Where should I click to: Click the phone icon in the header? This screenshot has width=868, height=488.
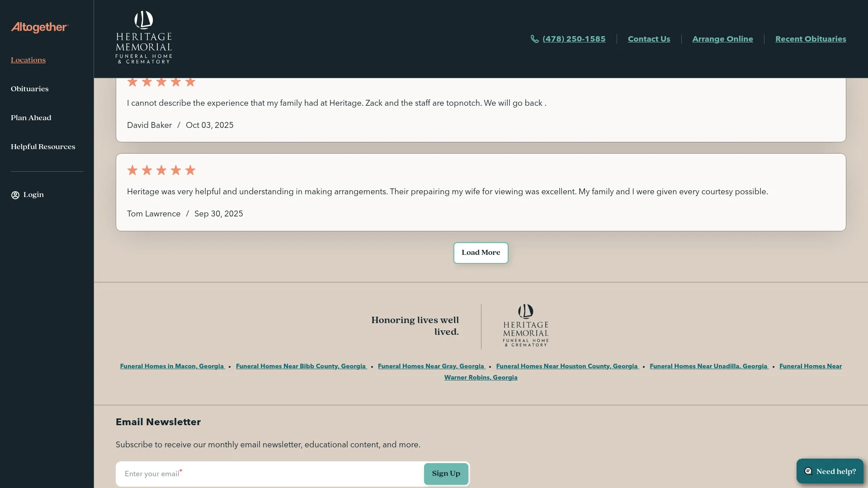534,39
